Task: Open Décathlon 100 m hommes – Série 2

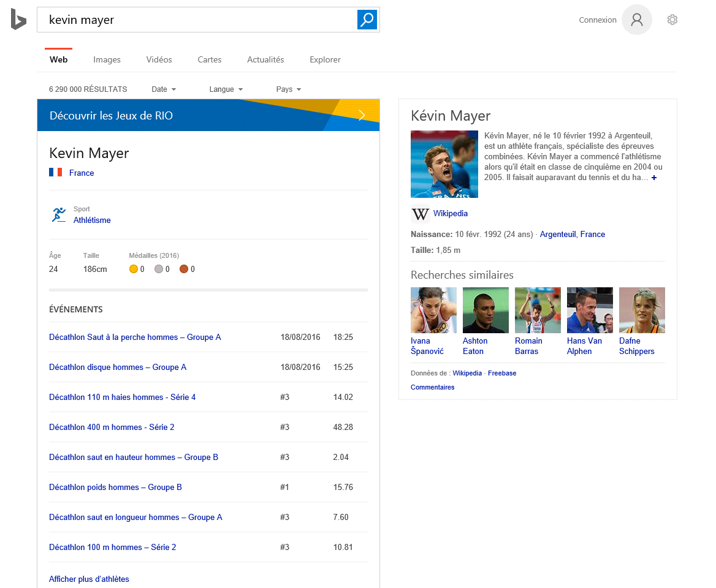Action: coord(112,547)
